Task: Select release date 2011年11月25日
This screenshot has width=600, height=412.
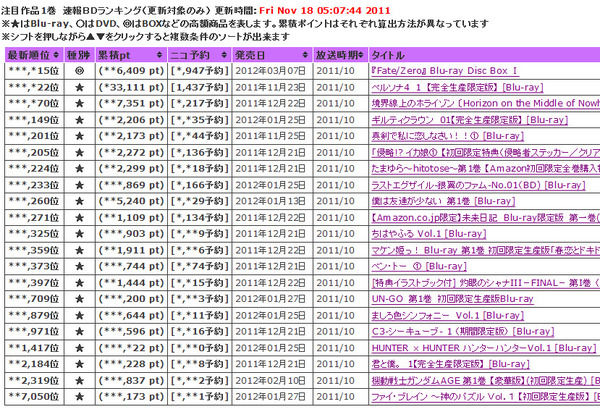Action: [271, 136]
